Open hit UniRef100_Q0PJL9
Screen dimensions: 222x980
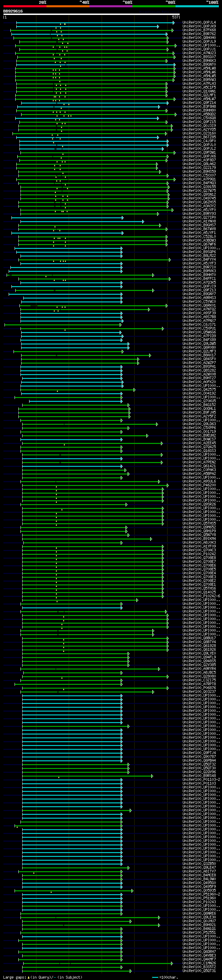click(x=199, y=41)
